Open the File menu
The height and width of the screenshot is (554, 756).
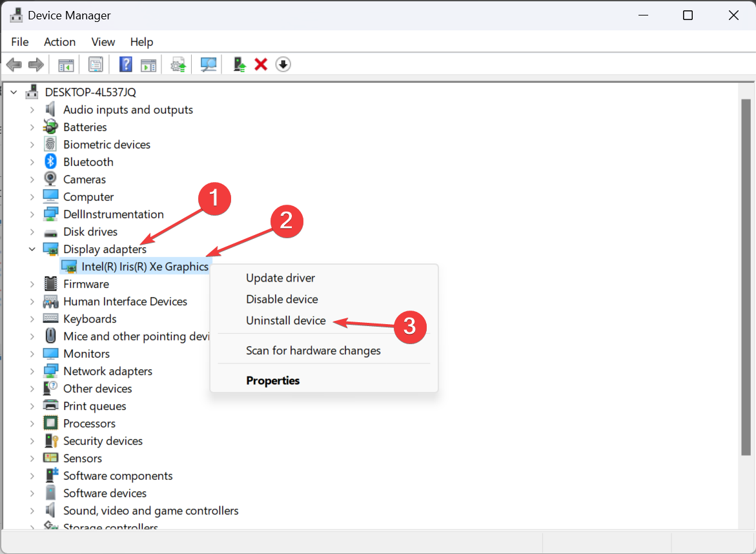(x=20, y=42)
